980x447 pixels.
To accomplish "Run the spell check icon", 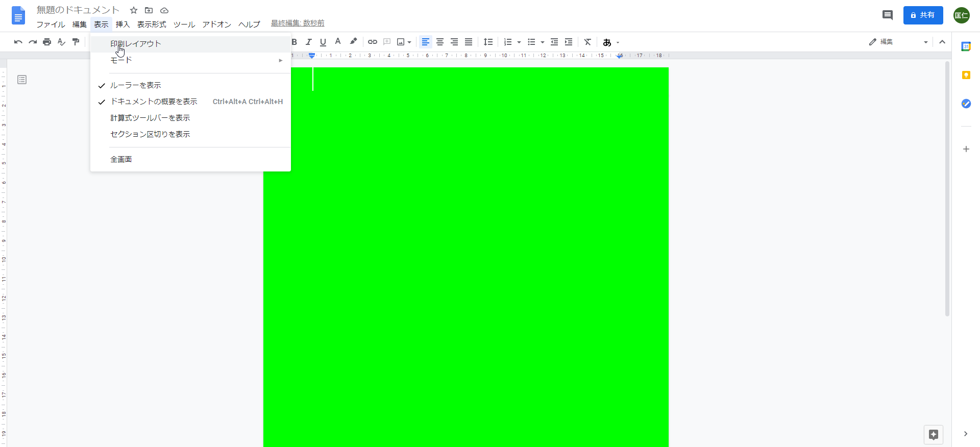I will point(61,42).
